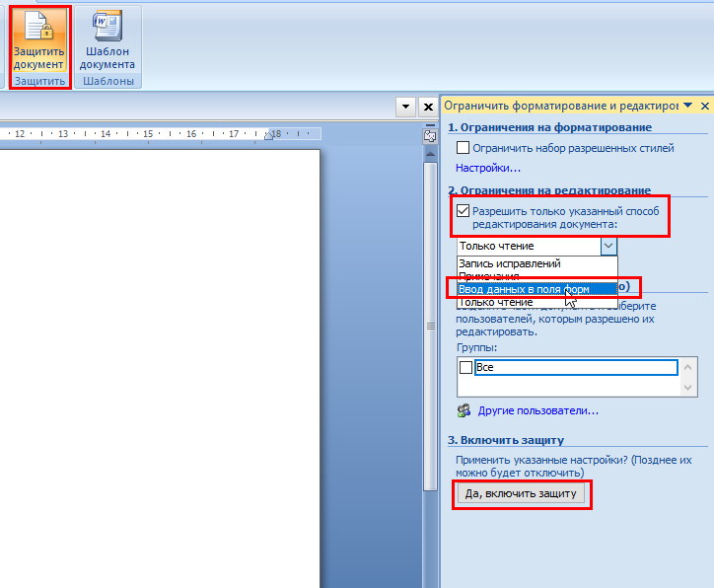Click scroll up arrow of document scrollbar
Image resolution: width=714 pixels, height=588 pixels.
430,155
